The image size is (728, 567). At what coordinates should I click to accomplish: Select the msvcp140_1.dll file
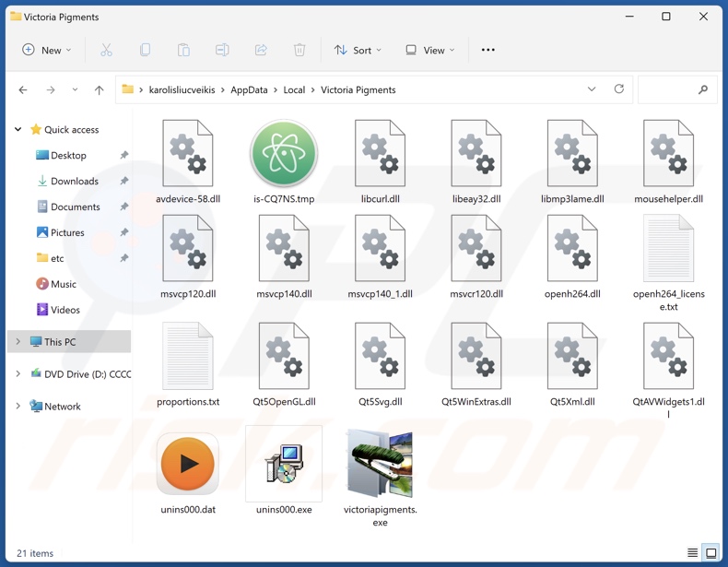click(x=381, y=257)
